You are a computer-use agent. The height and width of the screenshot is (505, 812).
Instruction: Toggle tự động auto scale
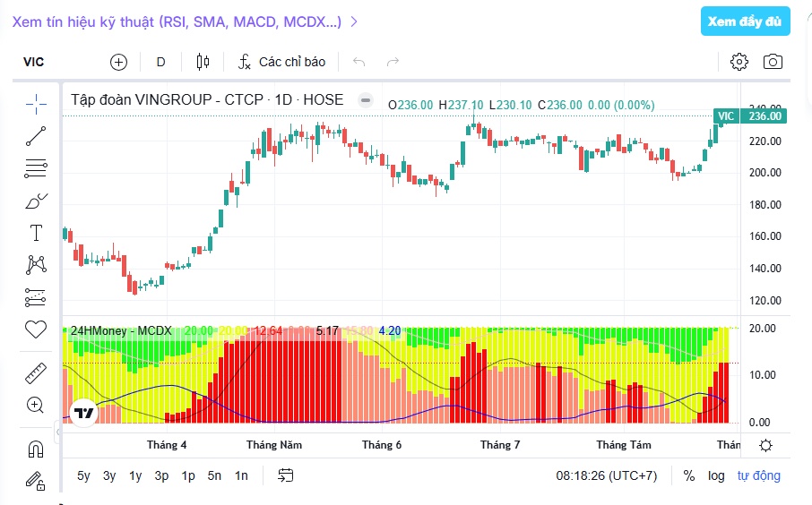point(758,475)
